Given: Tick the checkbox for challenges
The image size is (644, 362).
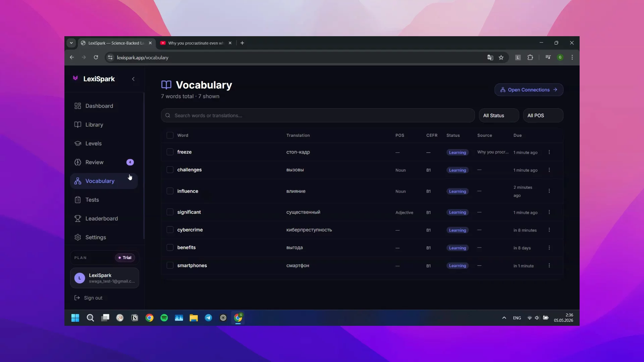Looking at the screenshot, I should [x=170, y=170].
